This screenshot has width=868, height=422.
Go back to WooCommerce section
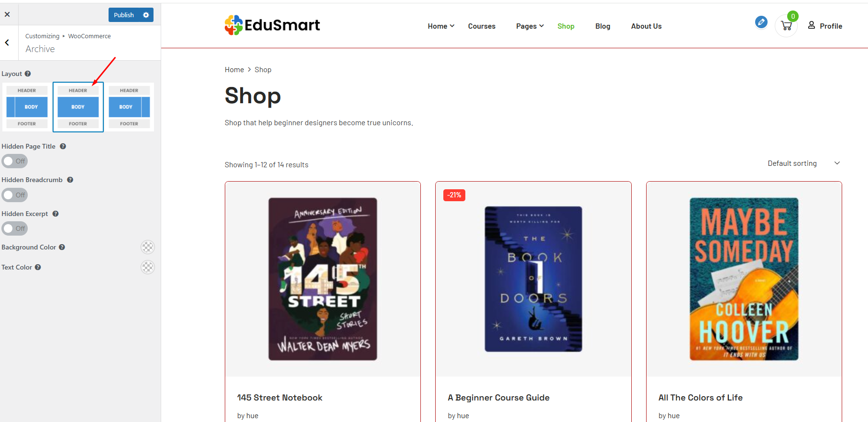(x=7, y=43)
